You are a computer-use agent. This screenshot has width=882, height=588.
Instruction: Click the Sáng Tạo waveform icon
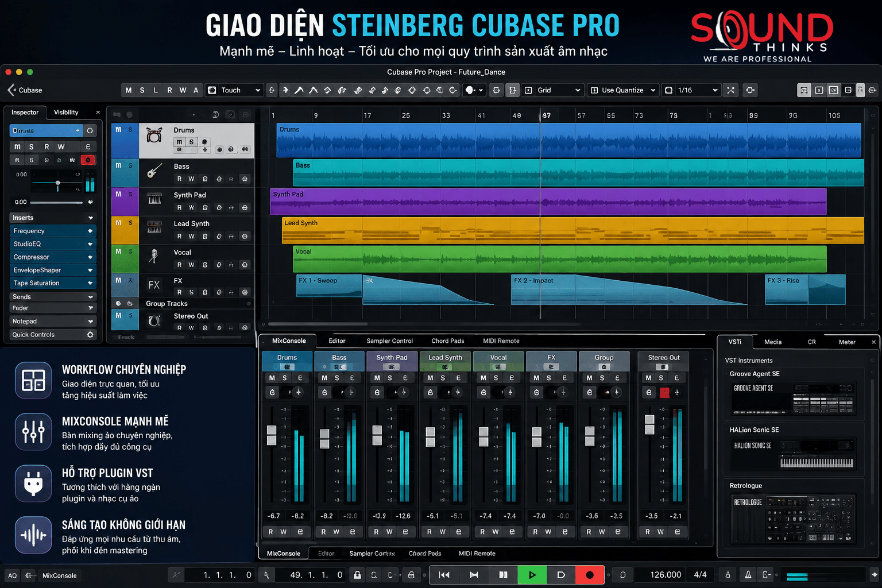pos(33,535)
